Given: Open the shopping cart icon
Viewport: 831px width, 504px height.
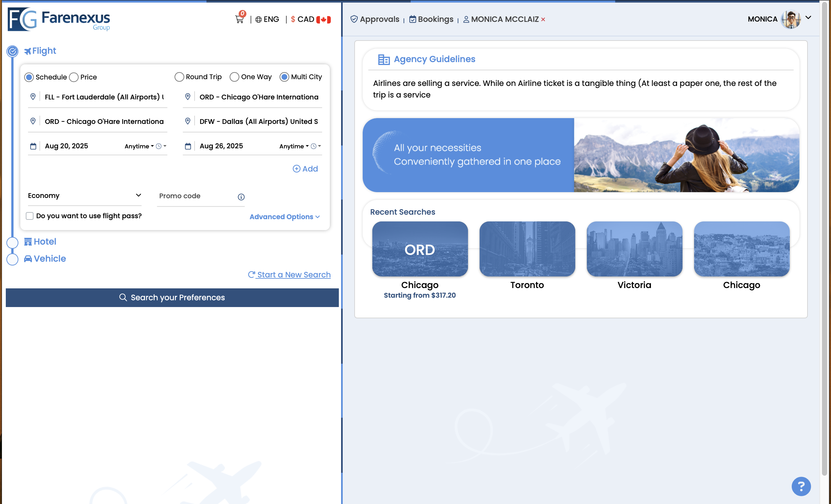Looking at the screenshot, I should [239, 19].
